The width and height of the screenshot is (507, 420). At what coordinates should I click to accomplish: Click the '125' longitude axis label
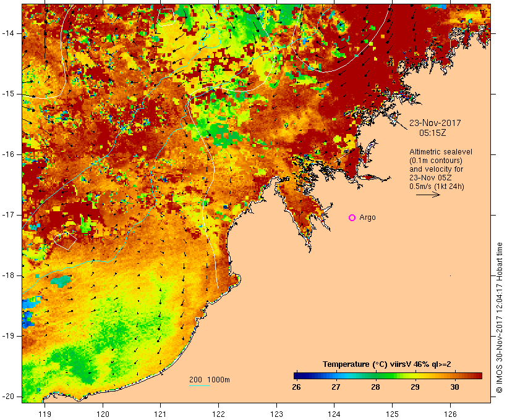pyautogui.click(x=392, y=414)
